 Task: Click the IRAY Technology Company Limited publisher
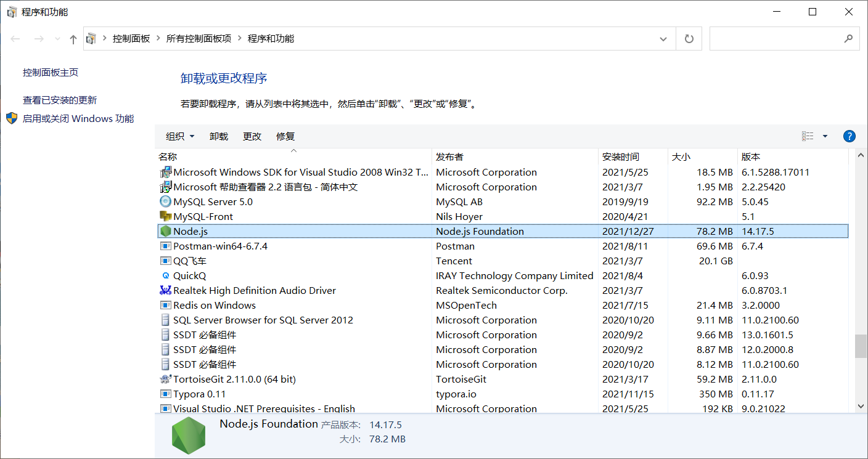pyautogui.click(x=515, y=275)
